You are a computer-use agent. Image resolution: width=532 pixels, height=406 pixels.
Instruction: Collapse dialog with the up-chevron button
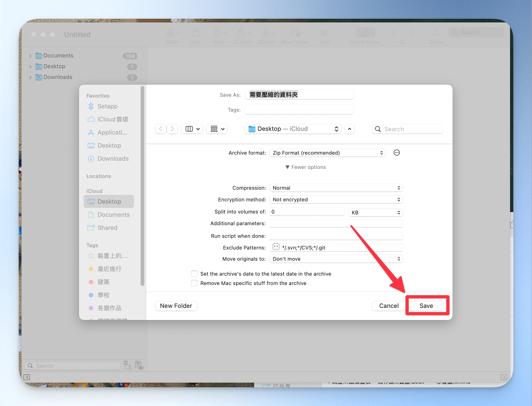click(x=349, y=129)
